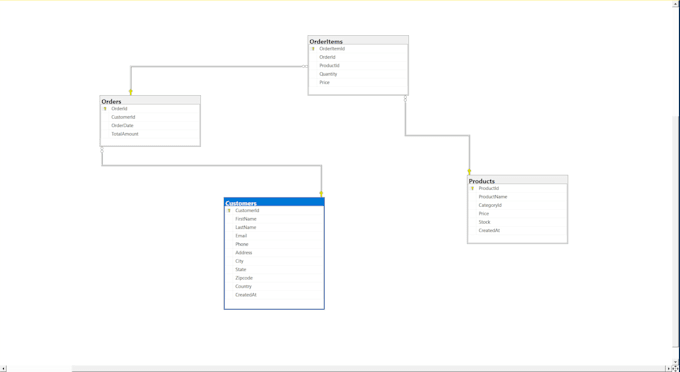Select ProductId column in OrderItems table
The width and height of the screenshot is (680, 372).
358,65
